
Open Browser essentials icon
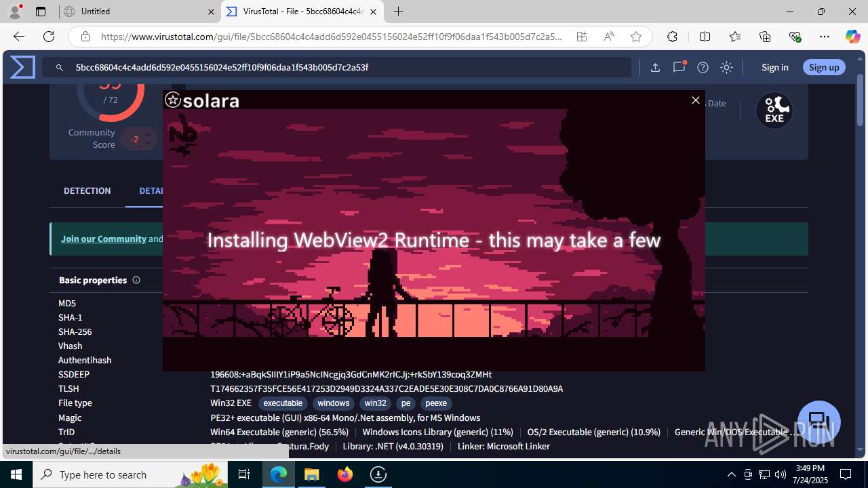pos(795,37)
